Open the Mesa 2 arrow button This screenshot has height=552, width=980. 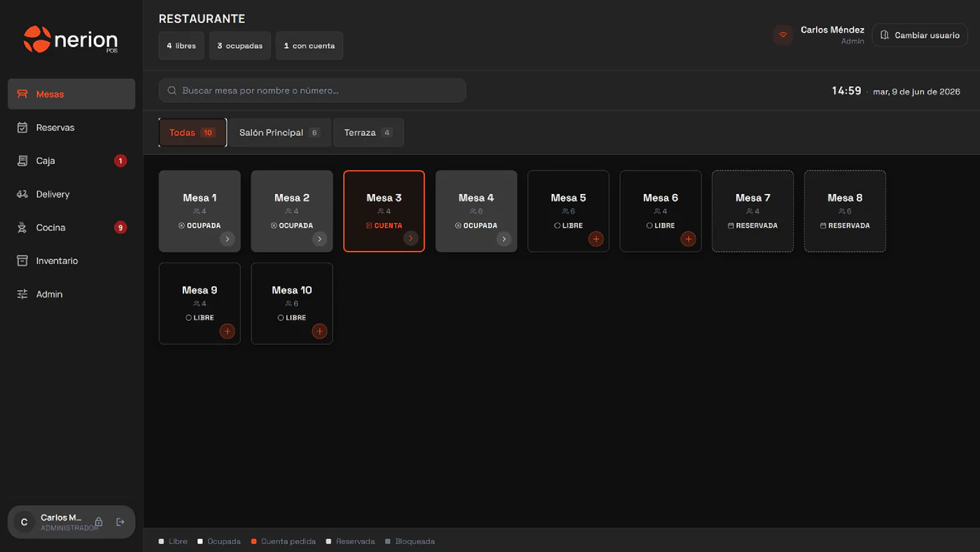click(x=319, y=239)
